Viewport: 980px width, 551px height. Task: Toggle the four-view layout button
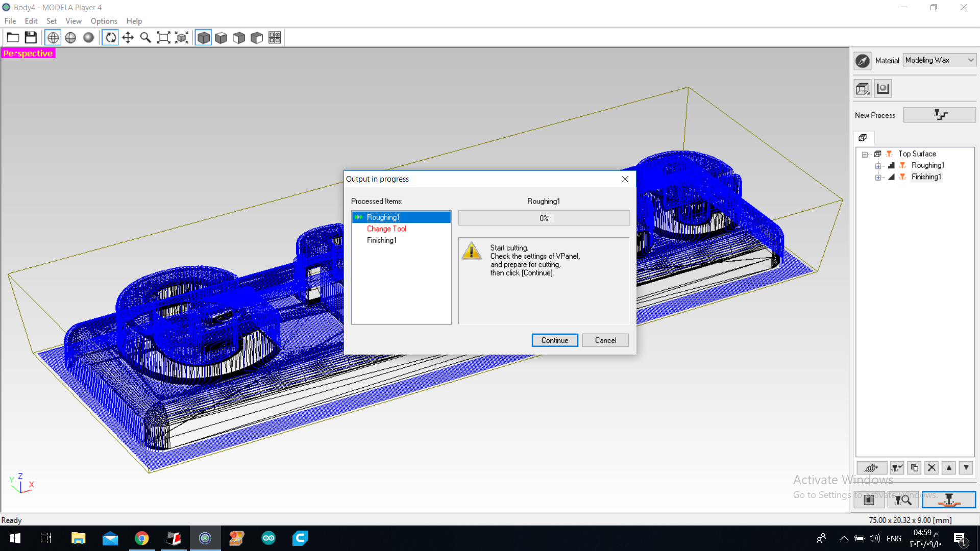click(x=275, y=38)
